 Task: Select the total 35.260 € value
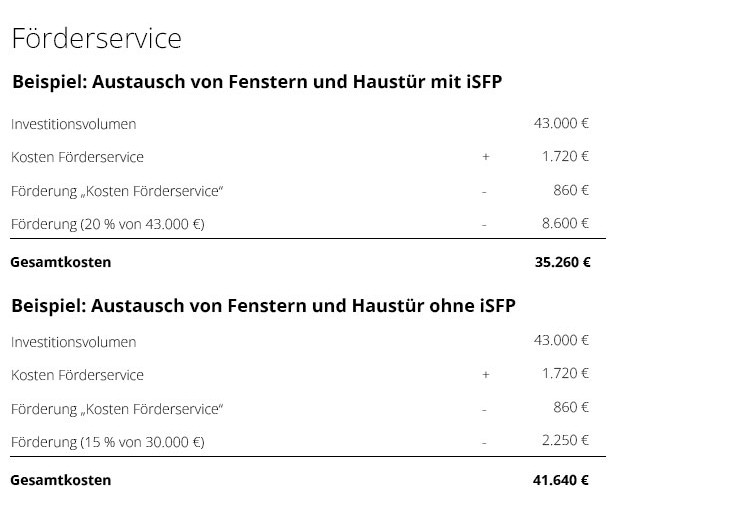click(562, 262)
